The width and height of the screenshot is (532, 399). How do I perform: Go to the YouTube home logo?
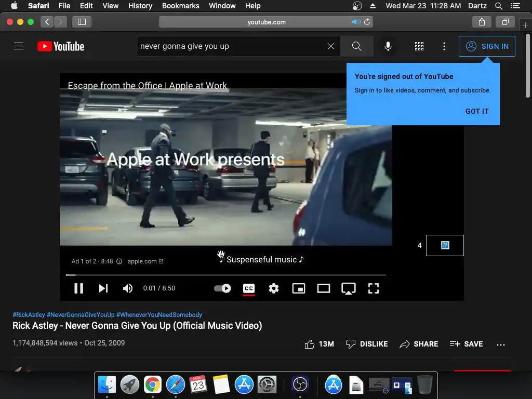coord(61,46)
